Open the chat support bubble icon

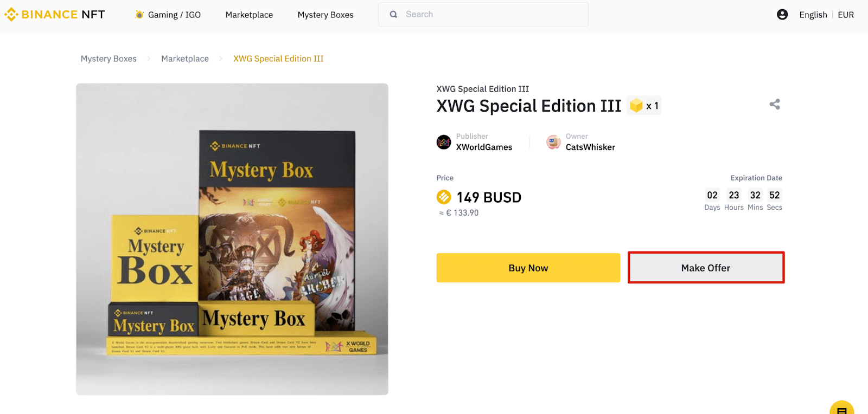pyautogui.click(x=842, y=409)
